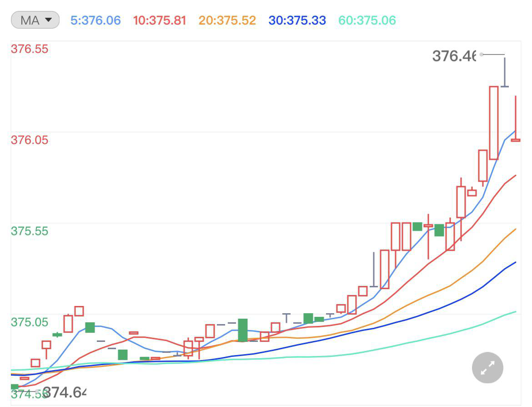Select the 10-period MA value 375.81
Viewport: 532px width, 407px height.
(x=160, y=20)
